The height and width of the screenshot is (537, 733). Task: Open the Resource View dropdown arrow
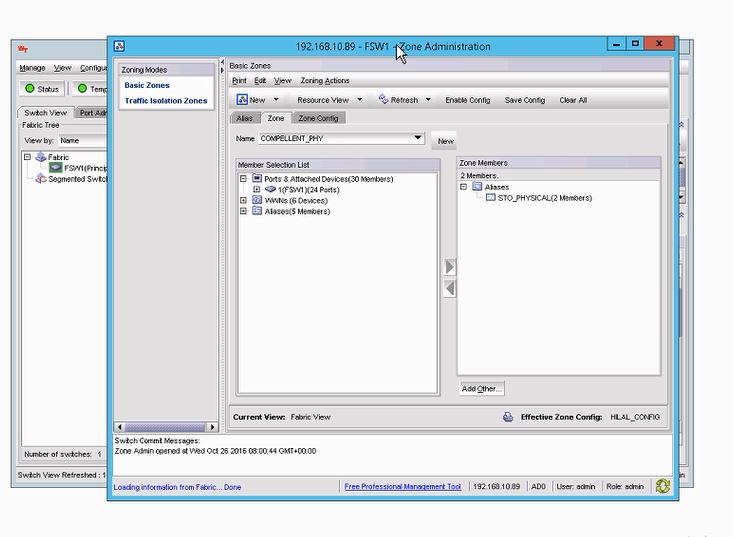pos(359,100)
